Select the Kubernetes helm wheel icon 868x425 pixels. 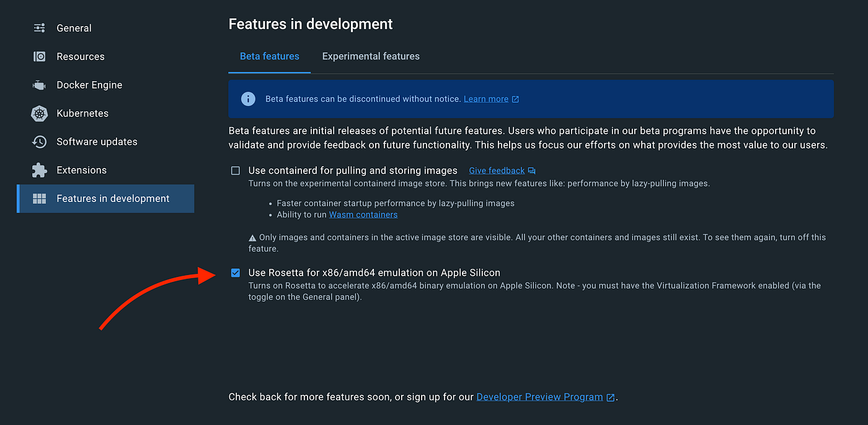[x=40, y=113]
